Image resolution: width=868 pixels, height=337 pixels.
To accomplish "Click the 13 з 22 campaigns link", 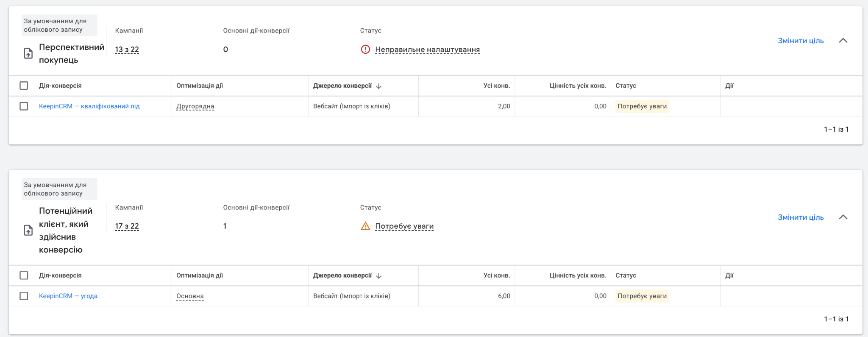I will pos(127,50).
